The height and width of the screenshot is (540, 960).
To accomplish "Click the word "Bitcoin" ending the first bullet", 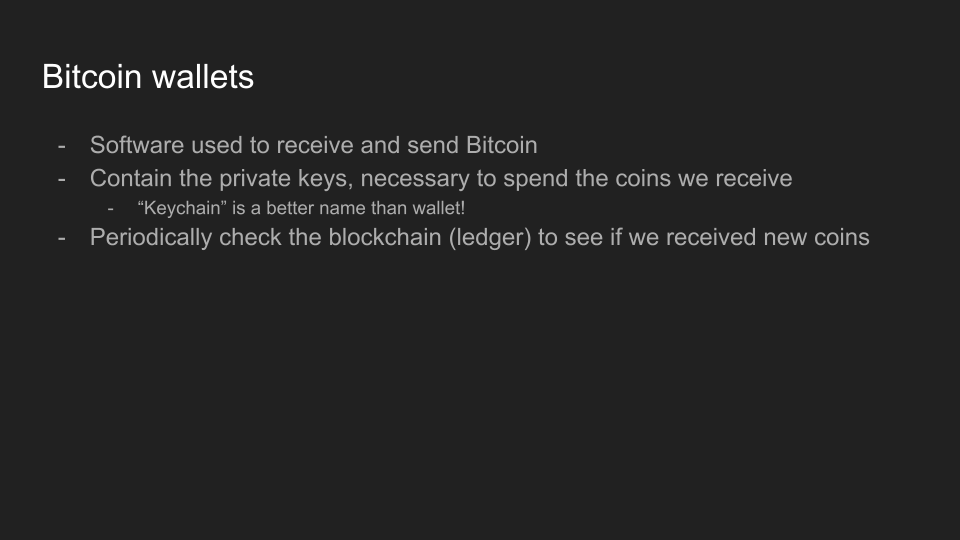I will coord(501,145).
